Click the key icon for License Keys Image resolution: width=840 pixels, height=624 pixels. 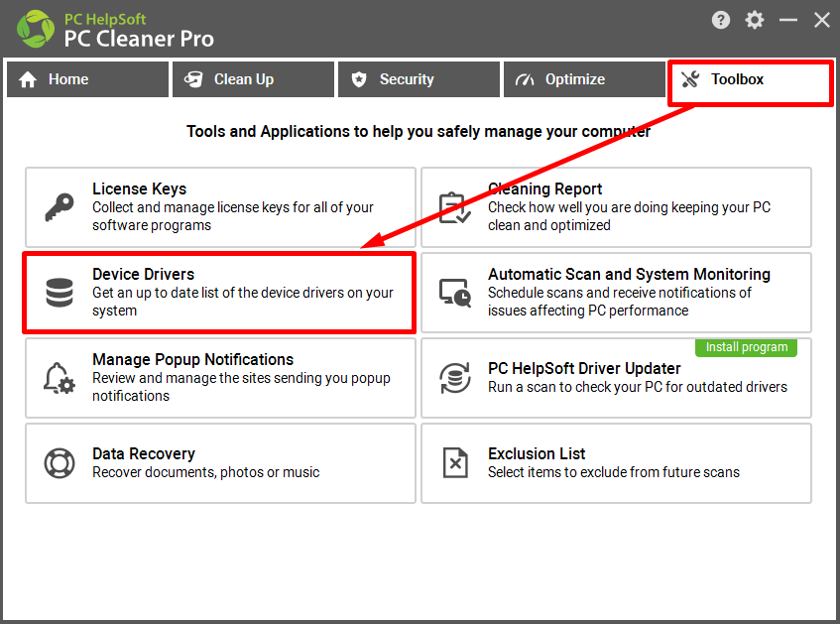[x=59, y=207]
